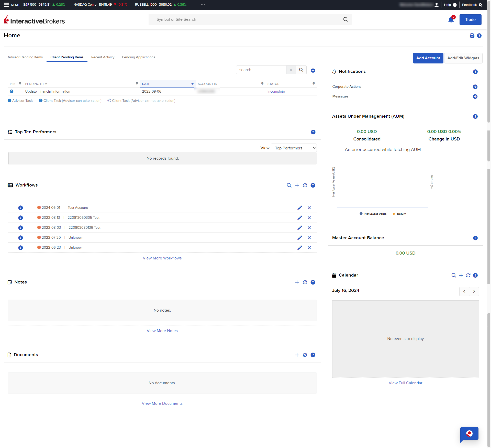This screenshot has width=491, height=448.
Task: Toggle the DATE column sort arrow
Action: (x=192, y=84)
